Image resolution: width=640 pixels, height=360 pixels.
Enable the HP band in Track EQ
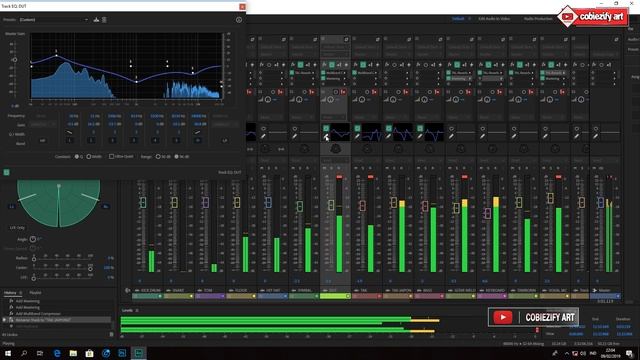coord(42,140)
